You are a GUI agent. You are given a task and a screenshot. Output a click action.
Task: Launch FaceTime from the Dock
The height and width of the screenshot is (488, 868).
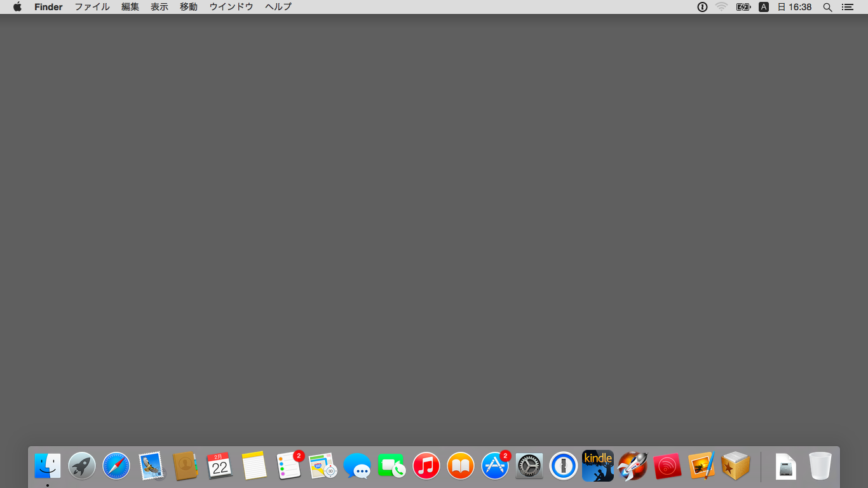point(392,466)
